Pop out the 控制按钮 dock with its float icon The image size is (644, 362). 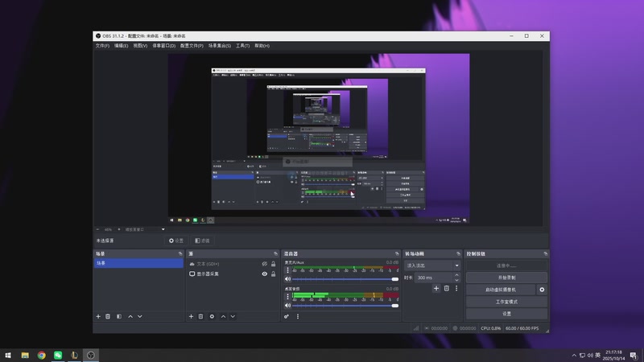(x=546, y=253)
